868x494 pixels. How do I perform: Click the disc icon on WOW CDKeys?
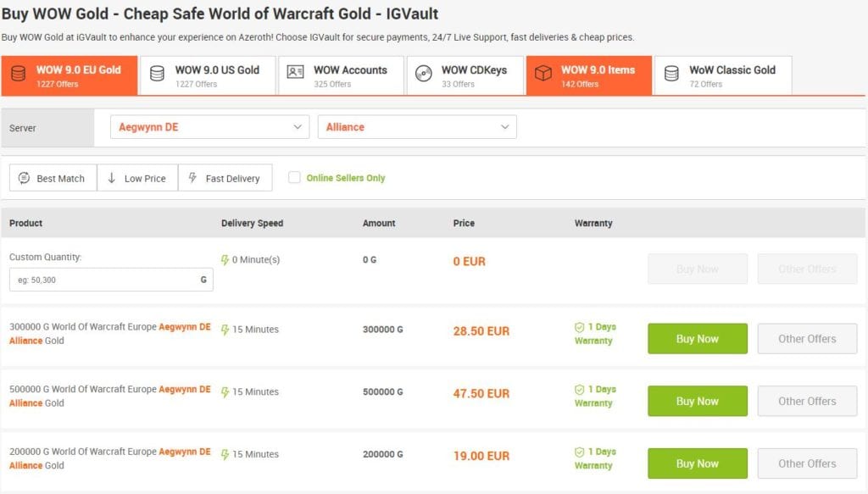pos(424,74)
